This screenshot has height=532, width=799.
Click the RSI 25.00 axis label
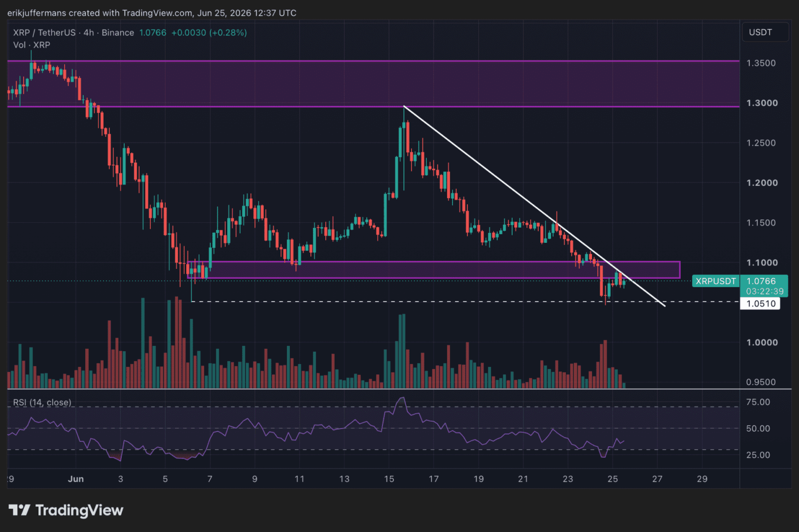click(x=758, y=455)
